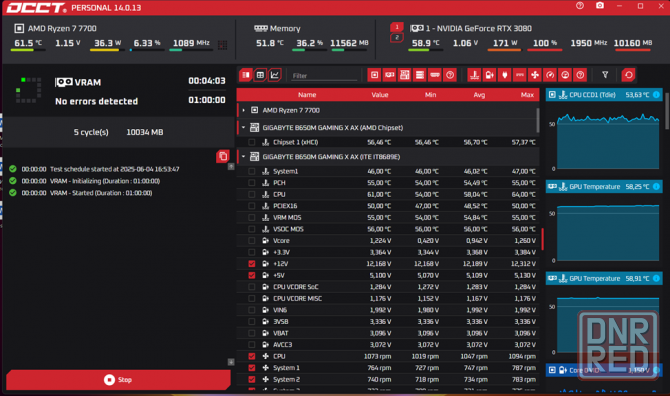The height and width of the screenshot is (396, 670).
Task: Uncheck the CPU fan rpm checkbox
Action: [x=252, y=356]
